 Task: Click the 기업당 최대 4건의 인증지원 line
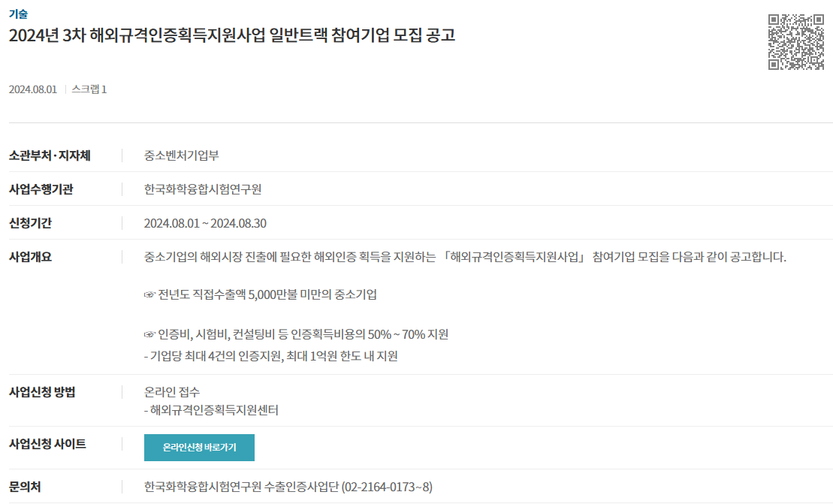point(271,356)
